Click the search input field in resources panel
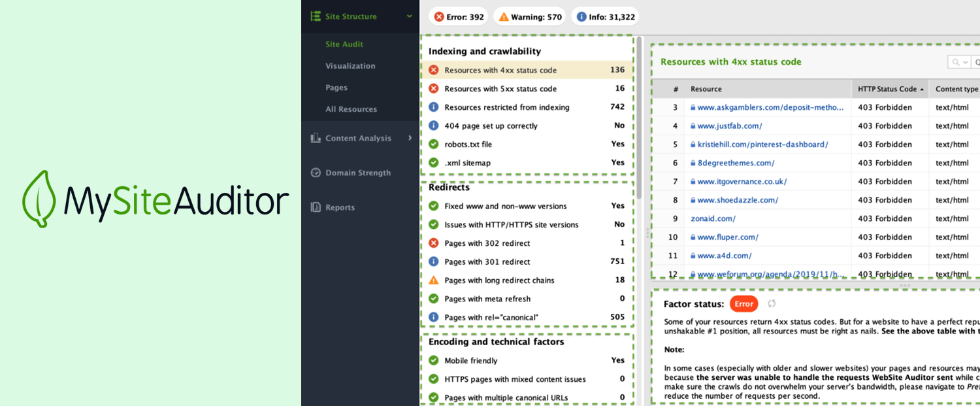 click(976, 62)
